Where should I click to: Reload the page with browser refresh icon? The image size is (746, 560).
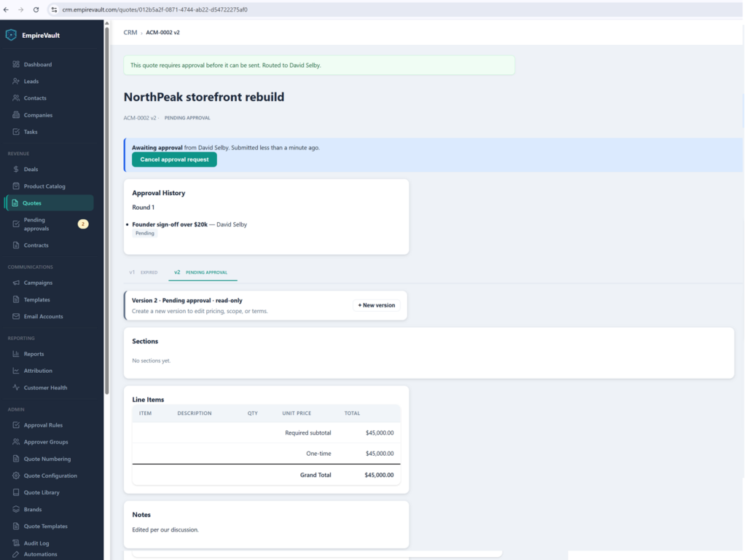pos(36,9)
